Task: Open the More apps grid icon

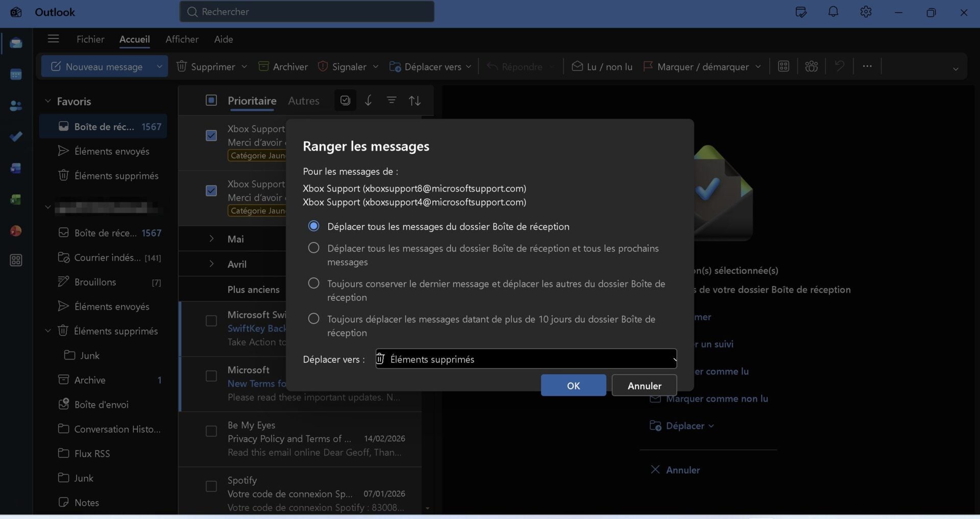Action: (x=16, y=261)
